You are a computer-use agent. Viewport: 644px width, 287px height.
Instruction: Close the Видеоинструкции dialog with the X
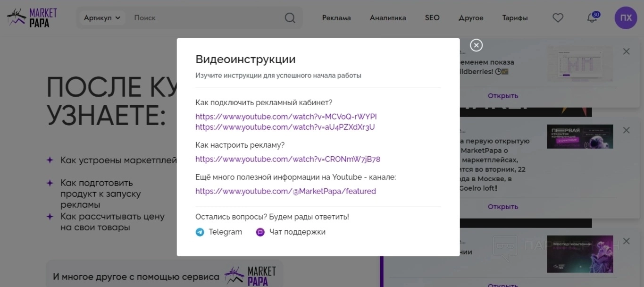tap(477, 45)
